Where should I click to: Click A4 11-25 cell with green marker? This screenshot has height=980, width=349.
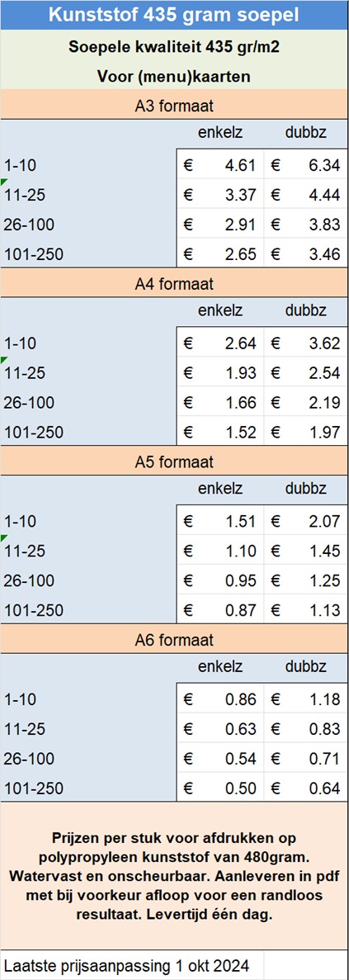coord(87,373)
